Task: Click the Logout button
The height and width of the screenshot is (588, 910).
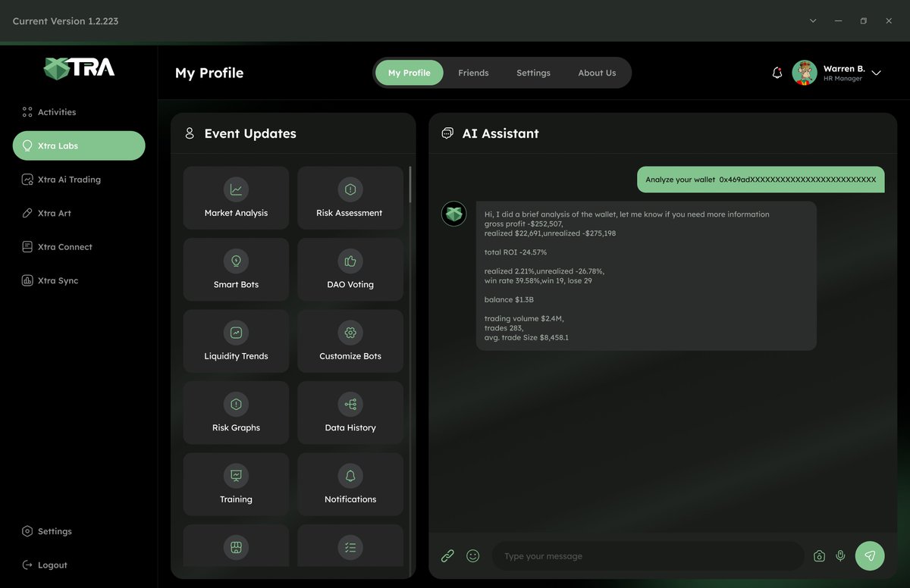Action: click(46, 565)
